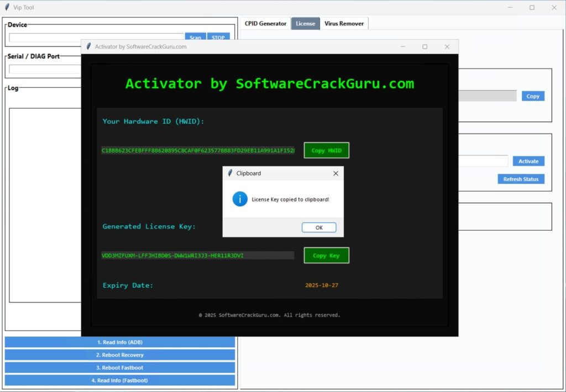The image size is (566, 392).
Task: Click the blue Copy button in the License tab
Action: 533,96
